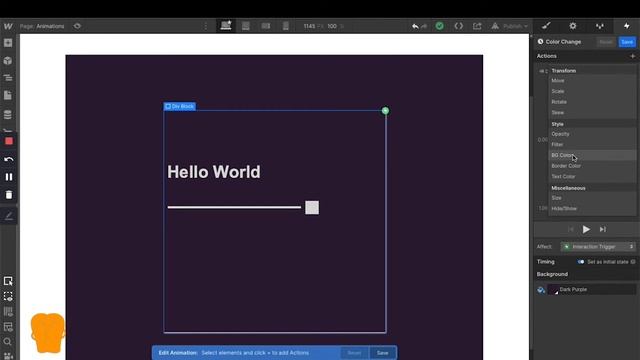Choose Filter from Style actions
Image resolution: width=640 pixels, height=360 pixels.
(x=592, y=144)
